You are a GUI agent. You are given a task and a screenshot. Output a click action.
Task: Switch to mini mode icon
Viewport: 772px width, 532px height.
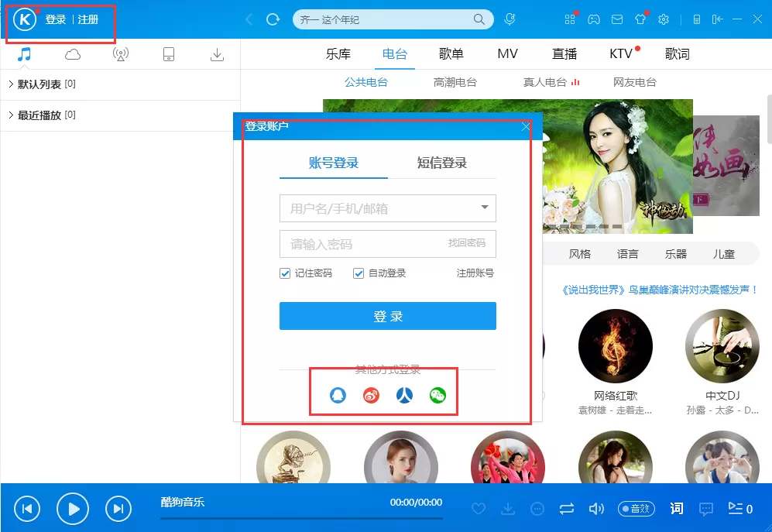[x=717, y=19]
